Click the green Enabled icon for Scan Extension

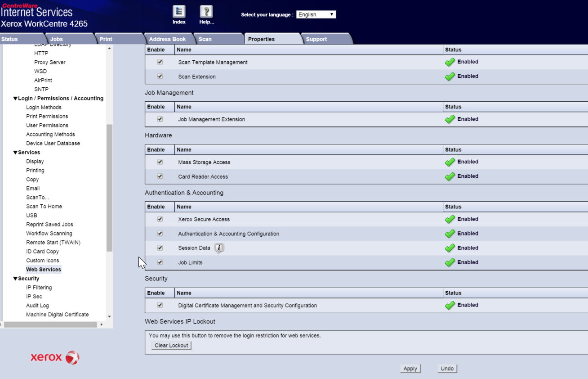tap(450, 76)
